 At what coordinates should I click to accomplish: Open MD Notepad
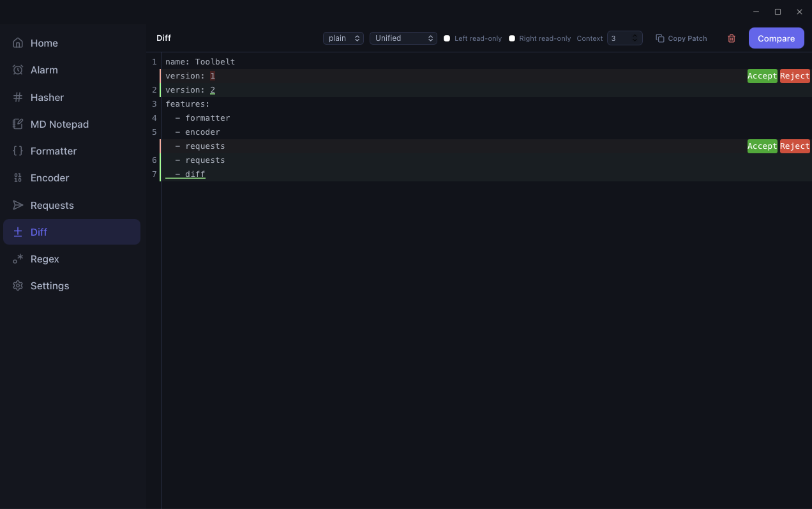coord(60,124)
